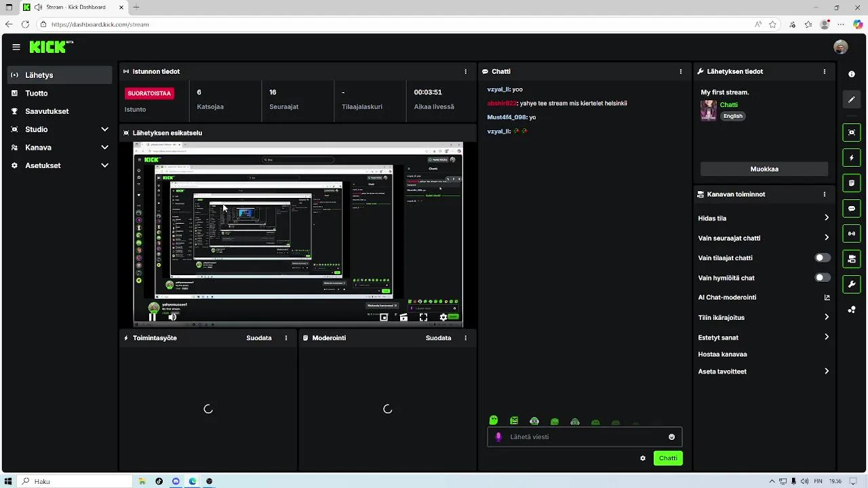This screenshot has height=488, width=868.
Task: Open the emoji picker in chat input
Action: pos(672,437)
